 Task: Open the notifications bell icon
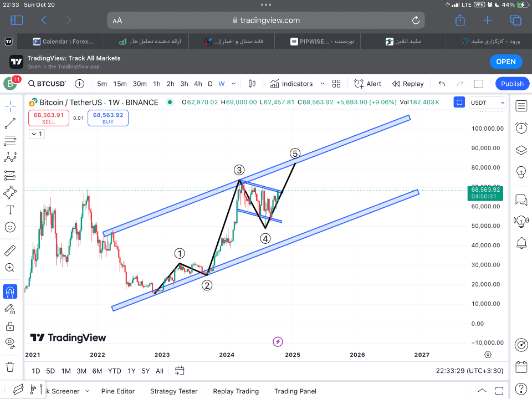point(521,243)
